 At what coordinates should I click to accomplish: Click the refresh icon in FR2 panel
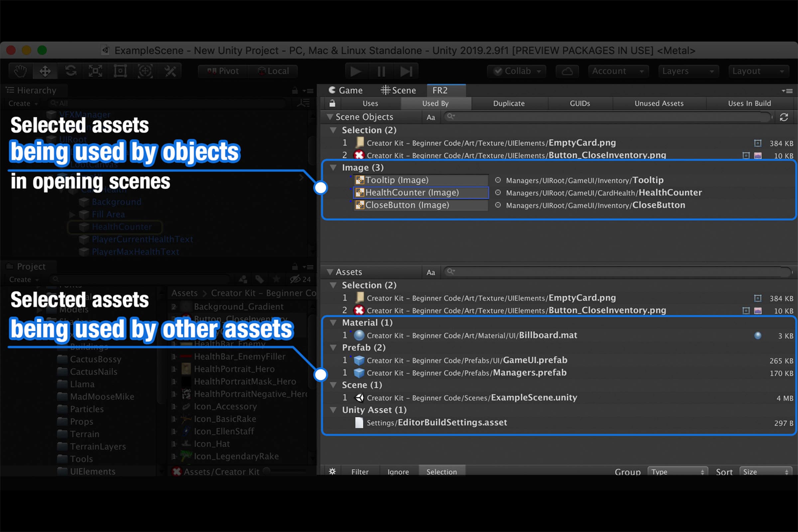click(x=784, y=117)
